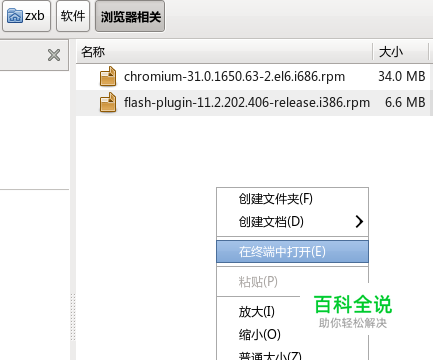Go to the zxb home folder
433x360 pixels.
tap(26, 16)
